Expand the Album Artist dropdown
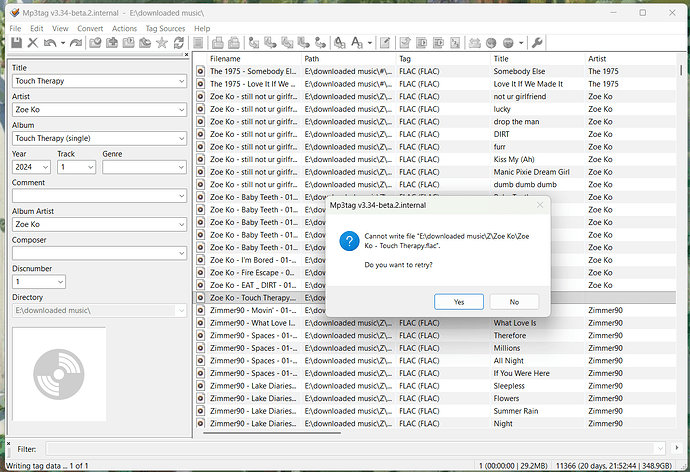 tap(181, 224)
